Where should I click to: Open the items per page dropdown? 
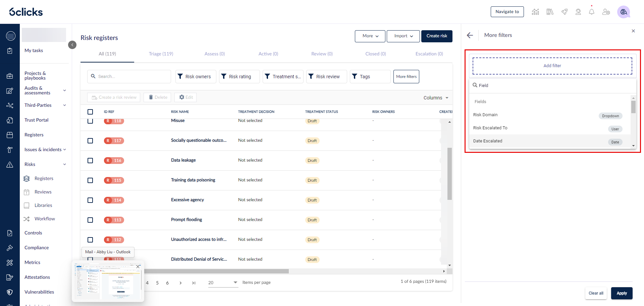tap(223, 282)
